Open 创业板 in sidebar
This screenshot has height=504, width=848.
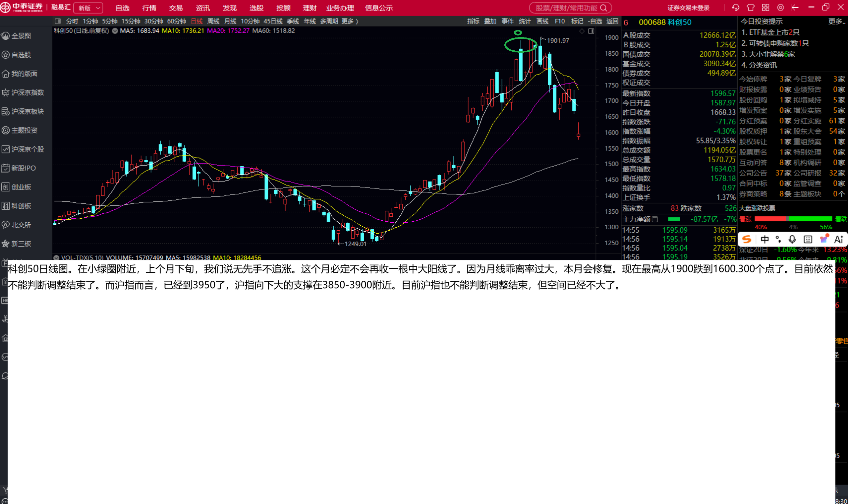point(17,187)
